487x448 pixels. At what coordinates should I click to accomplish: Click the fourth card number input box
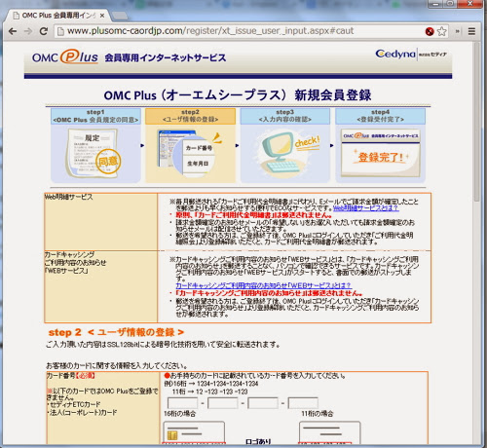click(303, 403)
